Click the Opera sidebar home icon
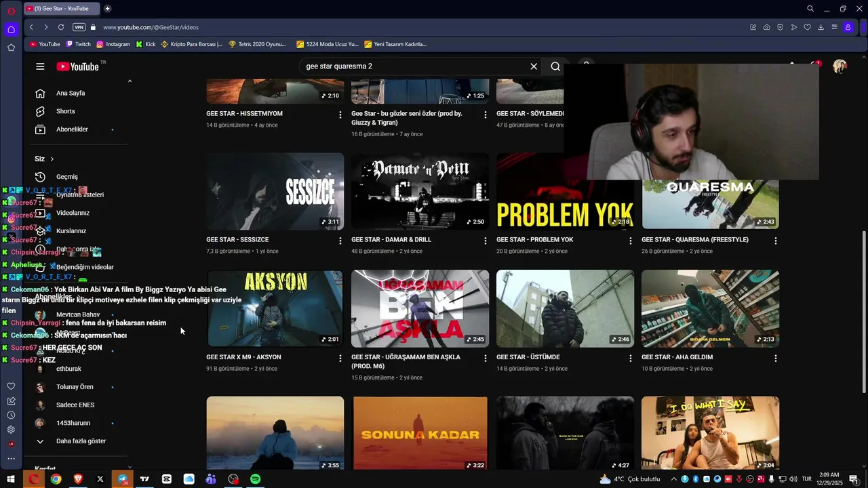The height and width of the screenshot is (488, 868). pos(11,29)
